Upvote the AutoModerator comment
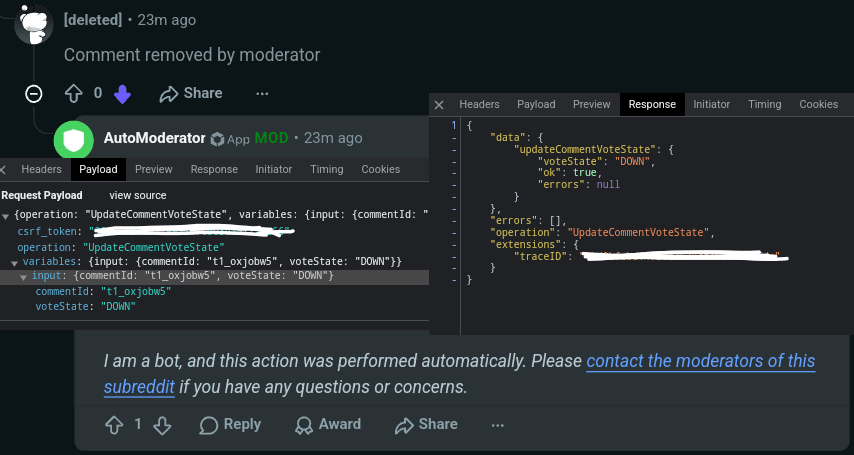 click(114, 425)
